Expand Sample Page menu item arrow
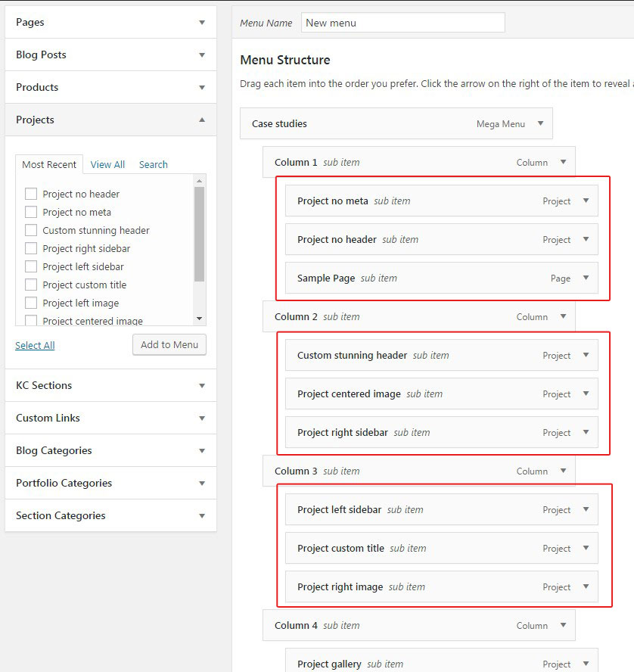Viewport: 634px width, 672px height. [x=586, y=278]
